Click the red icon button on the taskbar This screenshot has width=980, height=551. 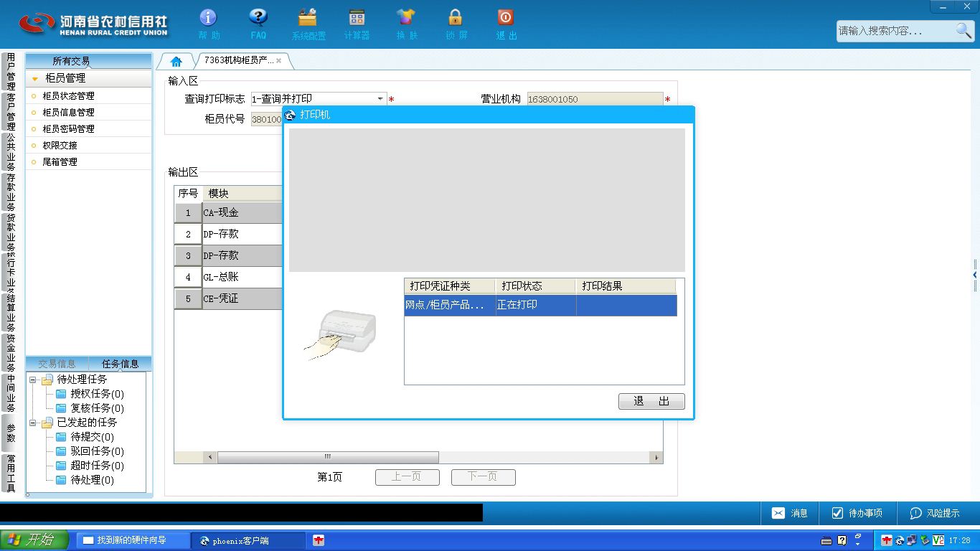click(x=319, y=540)
